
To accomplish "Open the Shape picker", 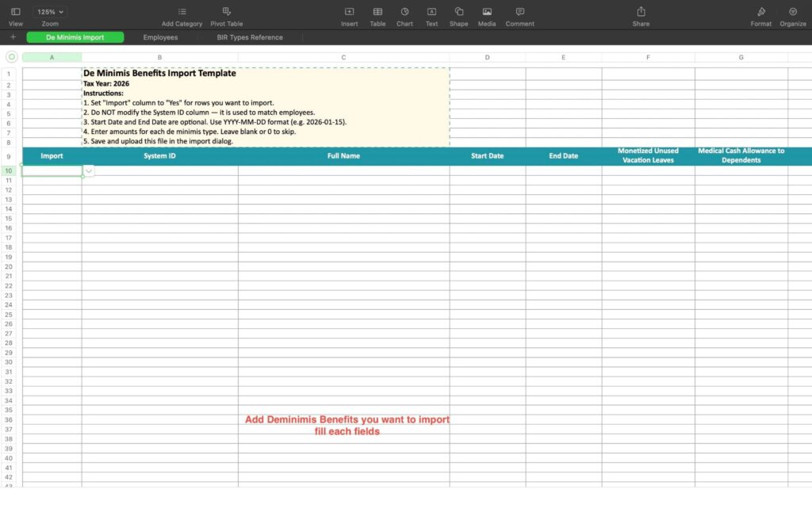I will 458,12.
